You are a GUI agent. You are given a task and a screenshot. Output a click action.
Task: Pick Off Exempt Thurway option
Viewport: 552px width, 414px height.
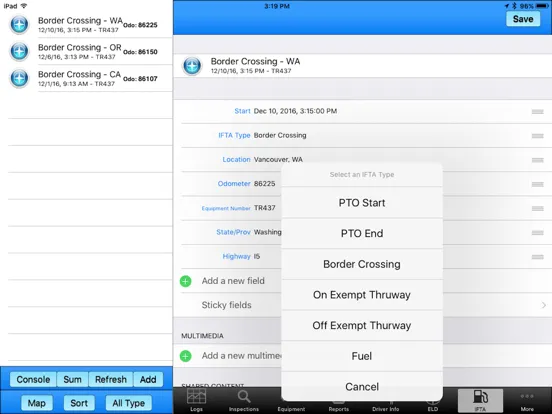362,325
